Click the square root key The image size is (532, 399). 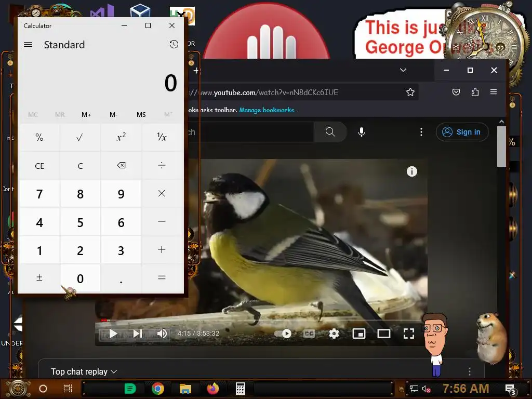(80, 137)
